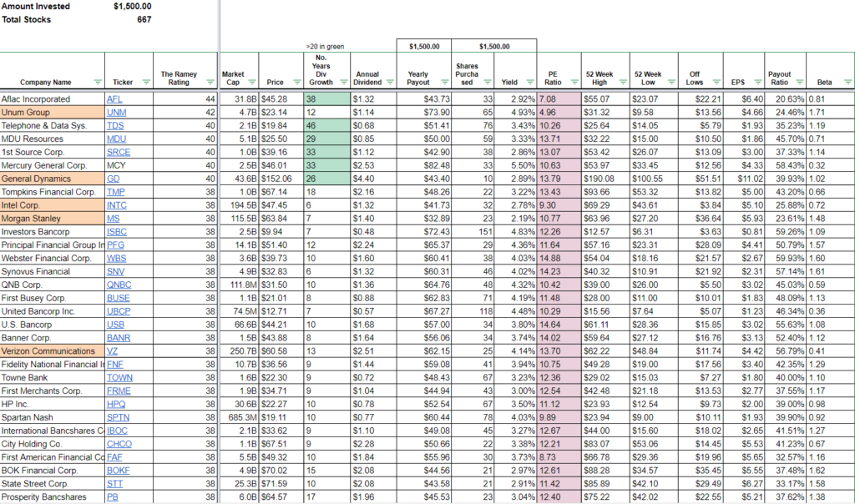Click the GD ticker hyperlink
Image resolution: width=855 pixels, height=504 pixels.
click(x=114, y=179)
